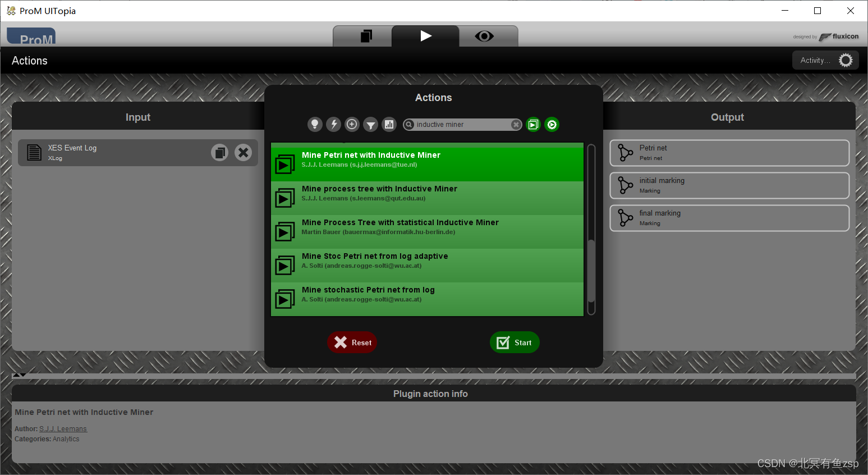Collapse plugin action info panel arrows
The height and width of the screenshot is (475, 868).
click(x=19, y=374)
